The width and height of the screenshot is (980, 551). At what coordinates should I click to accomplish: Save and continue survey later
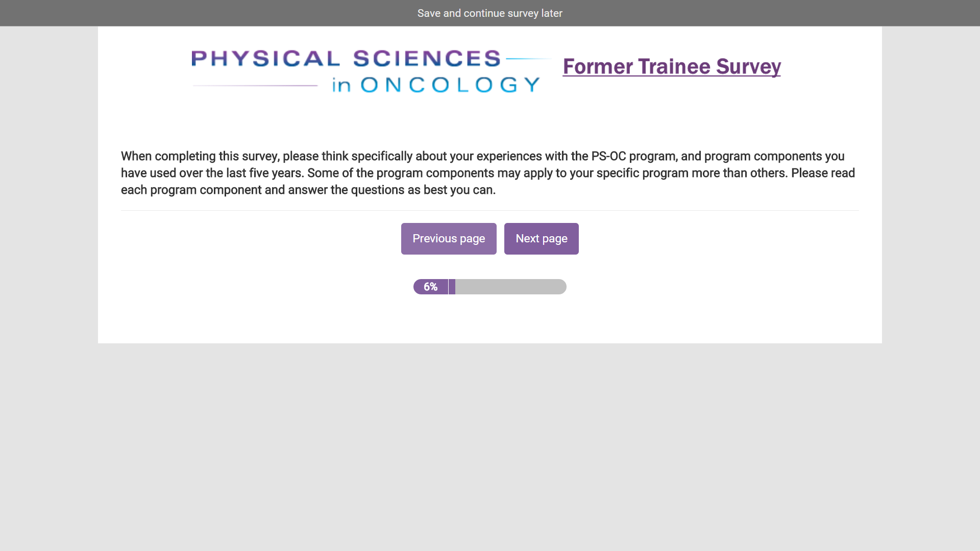click(x=489, y=13)
